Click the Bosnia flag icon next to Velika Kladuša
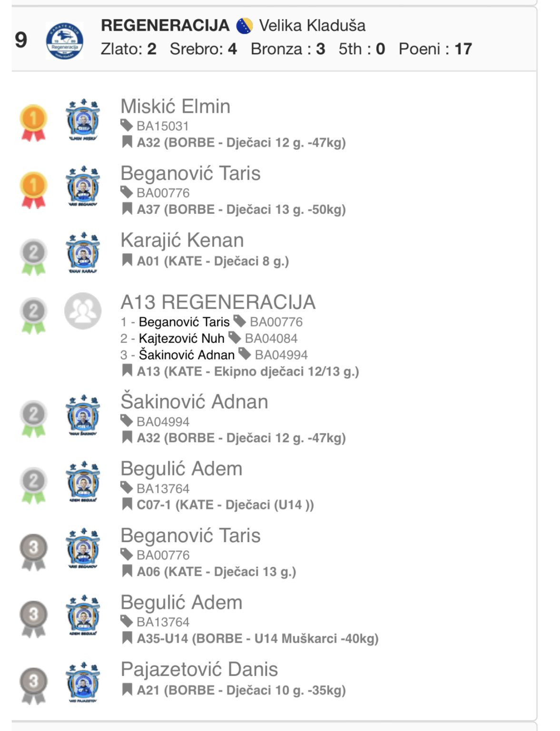The height and width of the screenshot is (731, 560). pyautogui.click(x=245, y=26)
